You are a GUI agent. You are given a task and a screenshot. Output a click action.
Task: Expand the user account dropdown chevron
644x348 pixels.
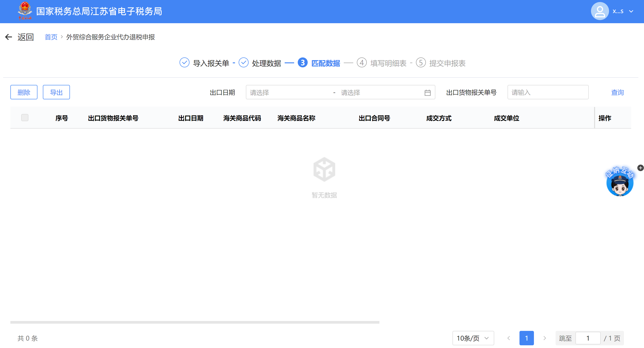[631, 11]
